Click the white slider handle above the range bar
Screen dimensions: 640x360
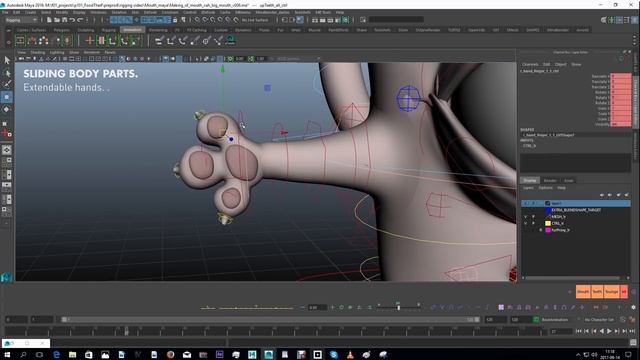(398, 307)
